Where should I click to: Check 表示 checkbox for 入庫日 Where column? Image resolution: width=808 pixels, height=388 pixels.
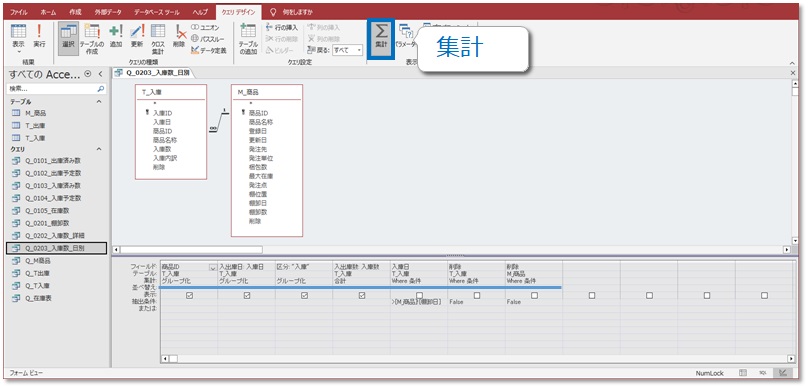point(419,295)
